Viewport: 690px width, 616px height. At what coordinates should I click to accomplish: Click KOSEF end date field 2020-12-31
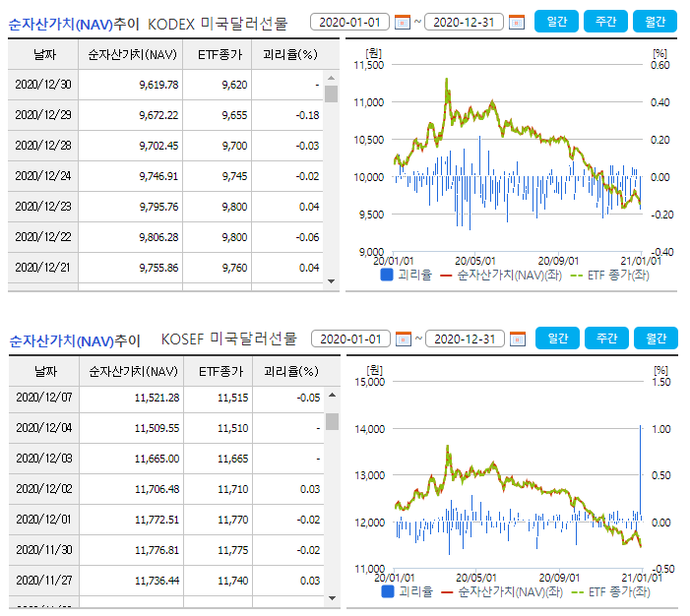click(465, 339)
